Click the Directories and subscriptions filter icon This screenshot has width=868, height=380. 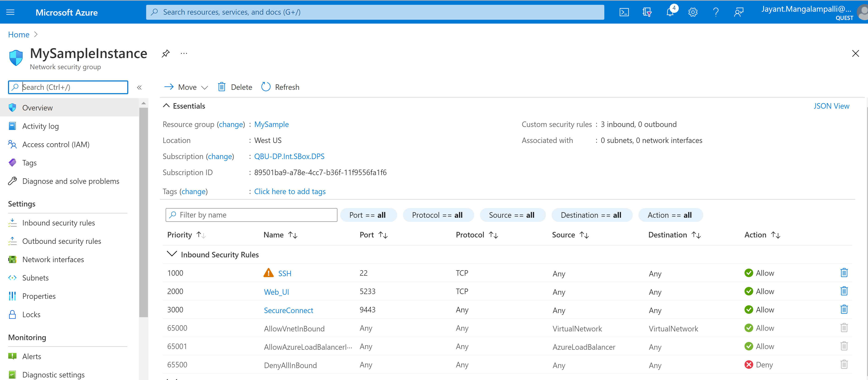647,12
